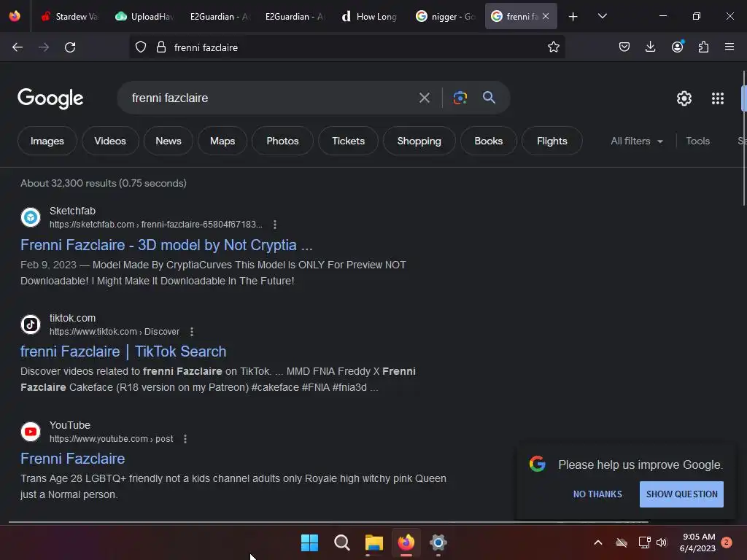Open a new browser tab

(x=573, y=16)
